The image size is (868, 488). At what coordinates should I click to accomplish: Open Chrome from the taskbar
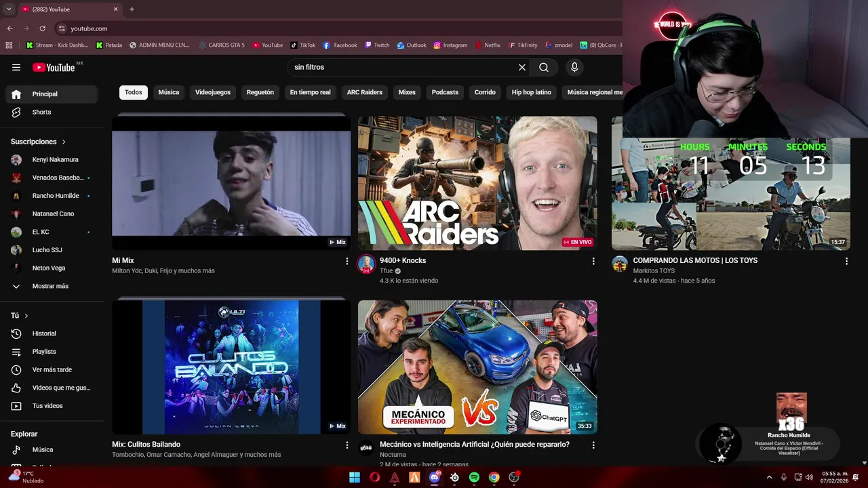494,477
